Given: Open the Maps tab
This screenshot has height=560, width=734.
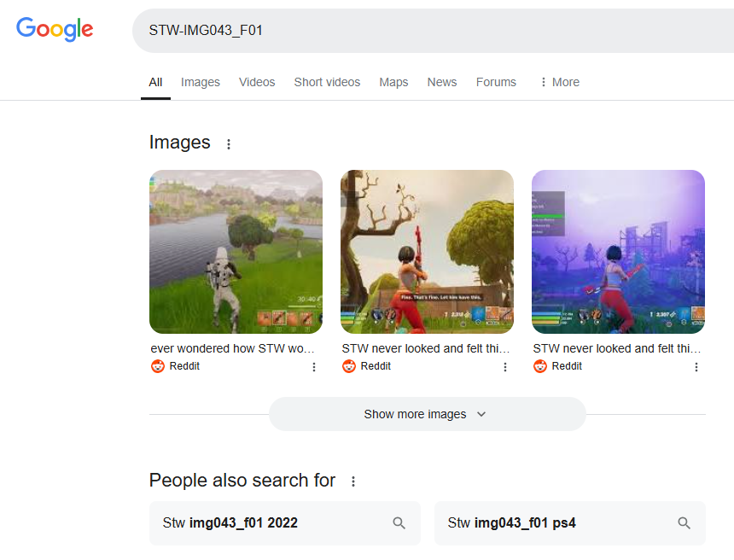Looking at the screenshot, I should click(x=393, y=82).
